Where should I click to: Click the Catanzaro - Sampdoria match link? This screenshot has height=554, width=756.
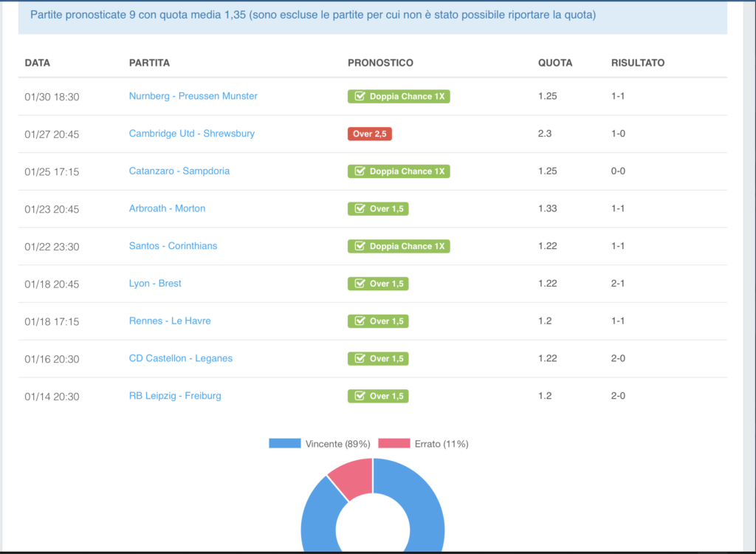179,171
